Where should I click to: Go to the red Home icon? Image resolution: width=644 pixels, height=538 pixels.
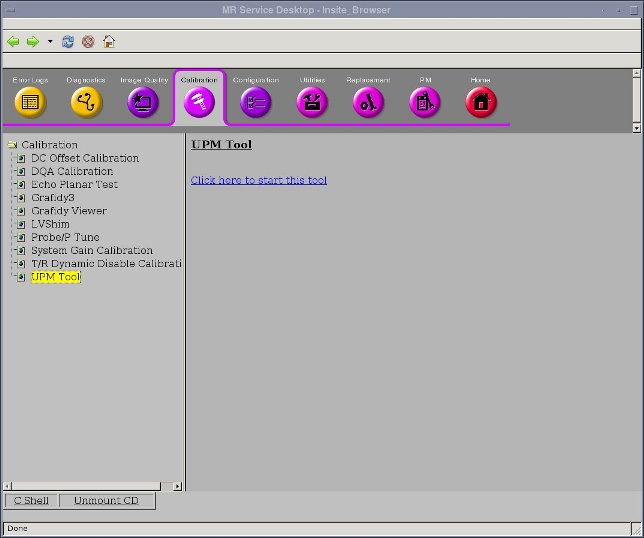pos(481,102)
